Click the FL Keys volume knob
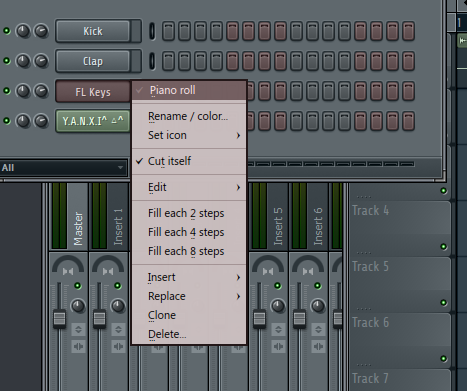Image resolution: width=467 pixels, height=391 pixels. [x=41, y=91]
